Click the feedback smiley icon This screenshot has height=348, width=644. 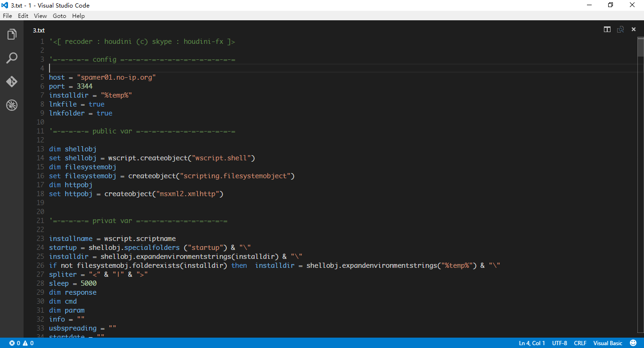633,343
